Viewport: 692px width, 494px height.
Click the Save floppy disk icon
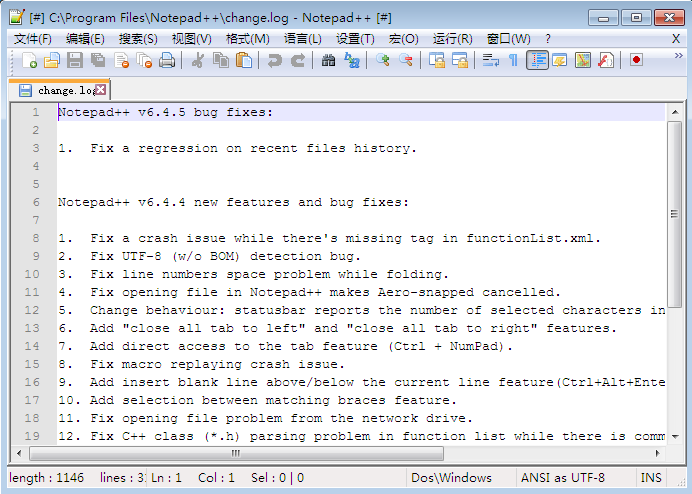tap(75, 60)
